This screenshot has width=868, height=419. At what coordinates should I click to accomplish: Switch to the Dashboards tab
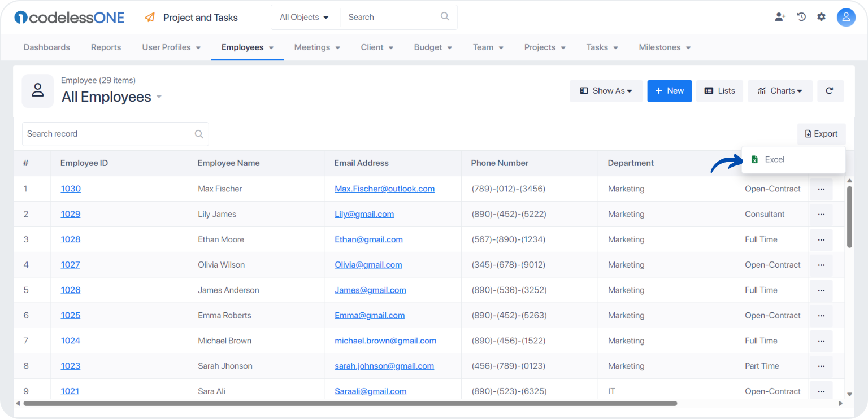[x=47, y=47]
